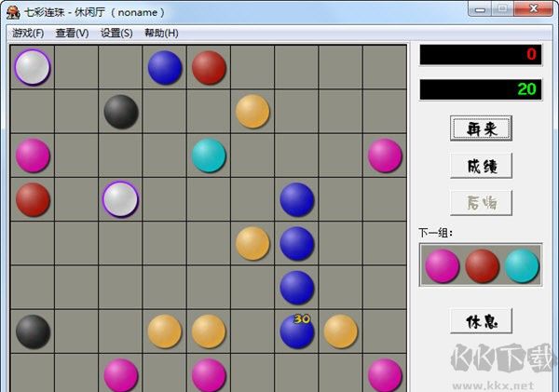Click the greyed 后悔 undo button
The width and height of the screenshot is (559, 392).
click(482, 203)
